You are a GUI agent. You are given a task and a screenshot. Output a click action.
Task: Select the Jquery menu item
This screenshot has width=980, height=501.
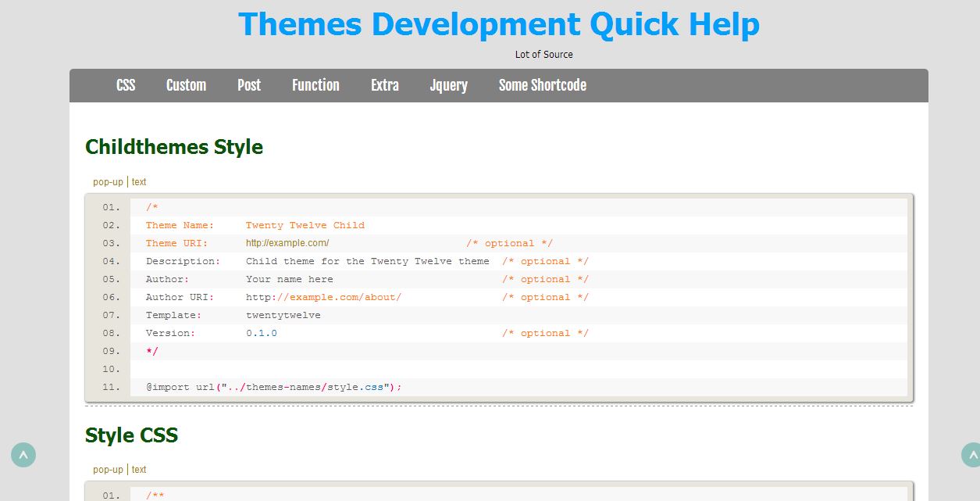448,85
